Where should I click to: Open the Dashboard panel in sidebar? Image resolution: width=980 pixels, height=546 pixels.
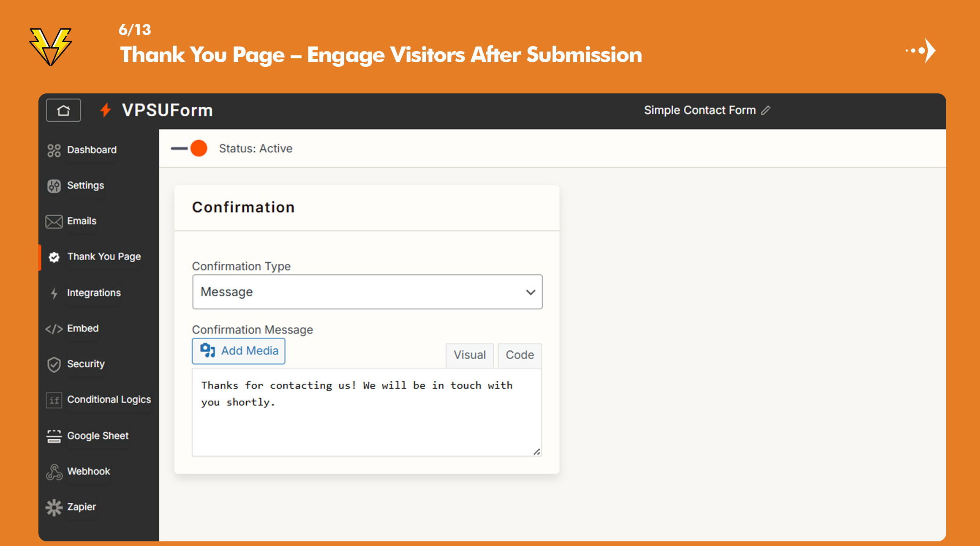[91, 149]
